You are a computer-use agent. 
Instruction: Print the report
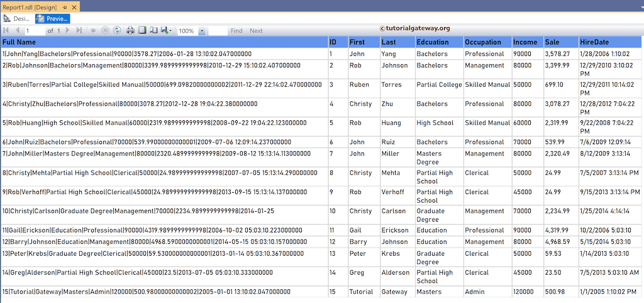[130, 30]
